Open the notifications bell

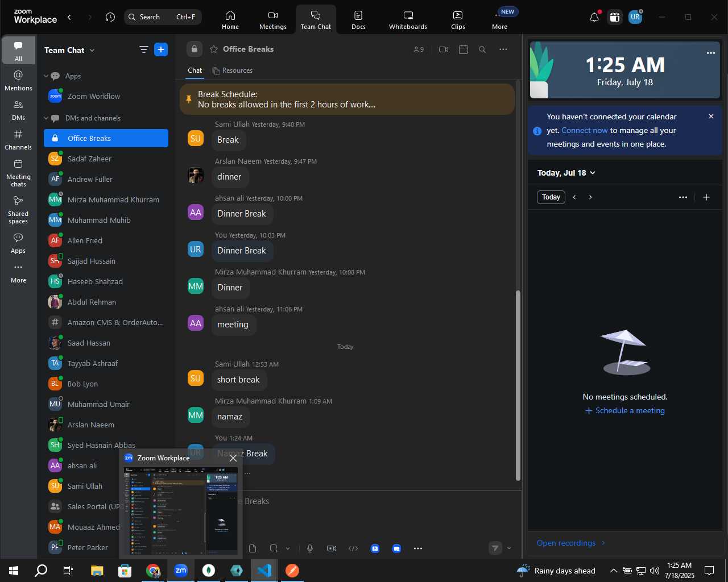[x=594, y=17]
